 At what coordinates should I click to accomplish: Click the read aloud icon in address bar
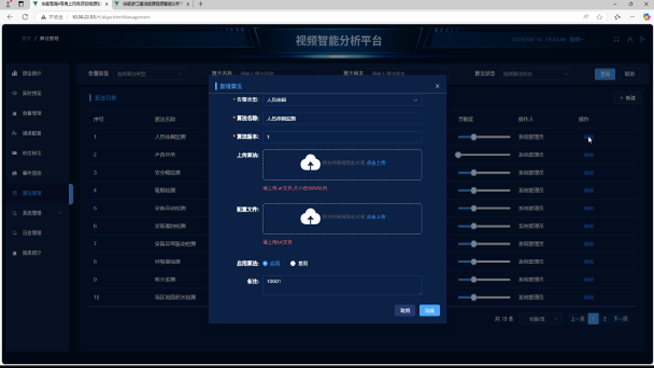(586, 17)
